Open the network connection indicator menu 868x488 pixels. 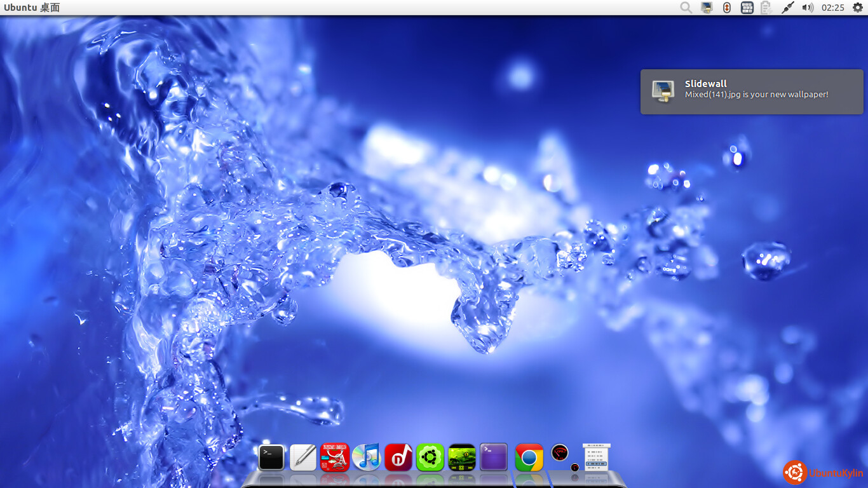(x=787, y=8)
